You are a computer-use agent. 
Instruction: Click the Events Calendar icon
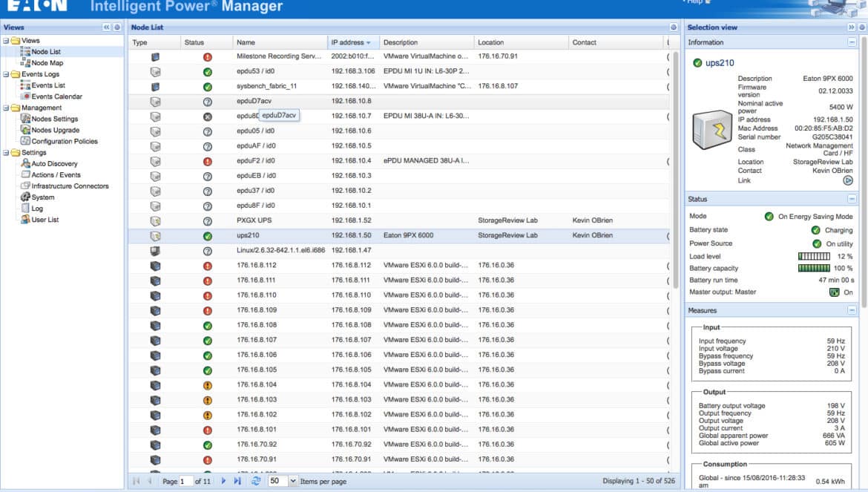tap(25, 96)
